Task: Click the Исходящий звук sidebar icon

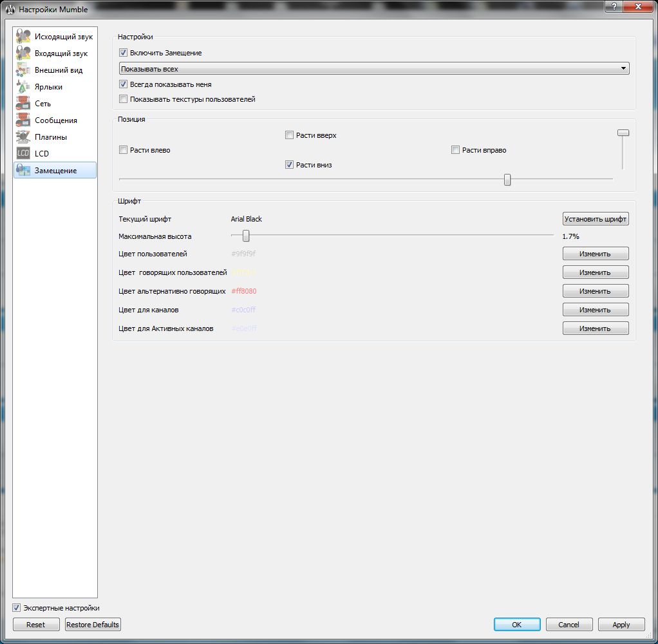Action: (x=24, y=37)
